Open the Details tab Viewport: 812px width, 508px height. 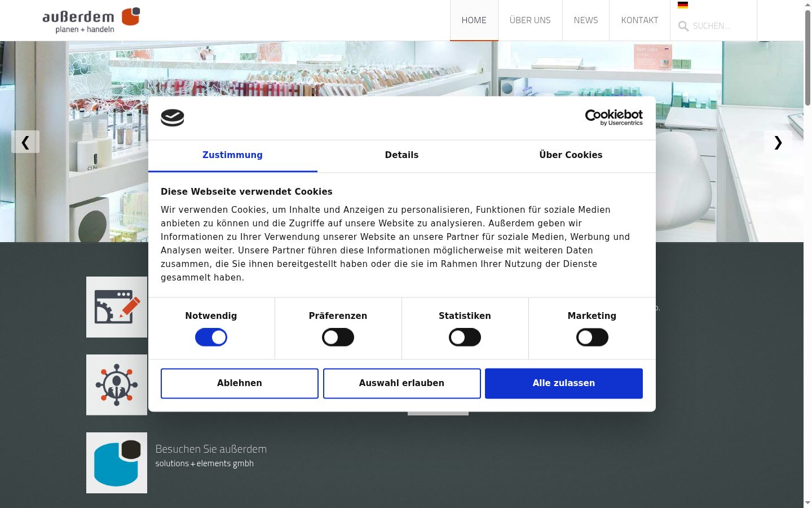401,155
